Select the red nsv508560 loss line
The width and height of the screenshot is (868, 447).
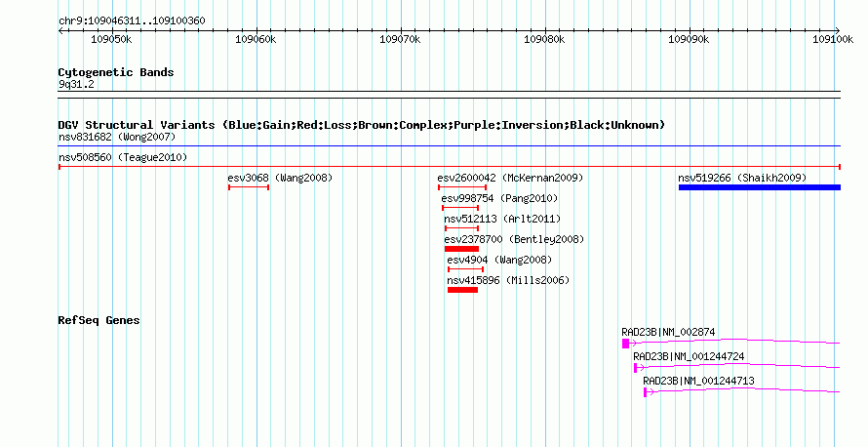pos(449,167)
